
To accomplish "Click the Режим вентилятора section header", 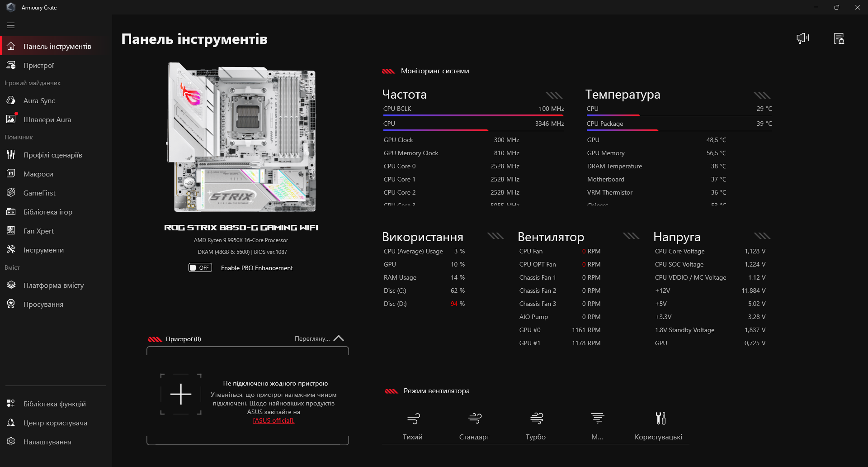I will pos(436,391).
